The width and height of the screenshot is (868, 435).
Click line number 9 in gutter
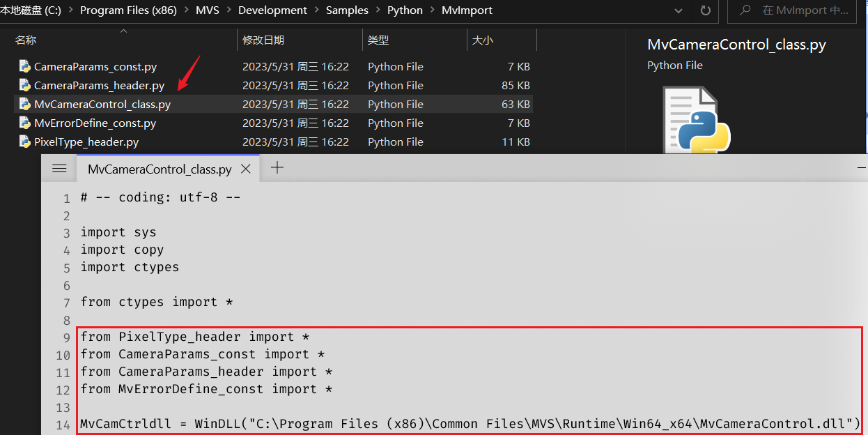pyautogui.click(x=67, y=337)
